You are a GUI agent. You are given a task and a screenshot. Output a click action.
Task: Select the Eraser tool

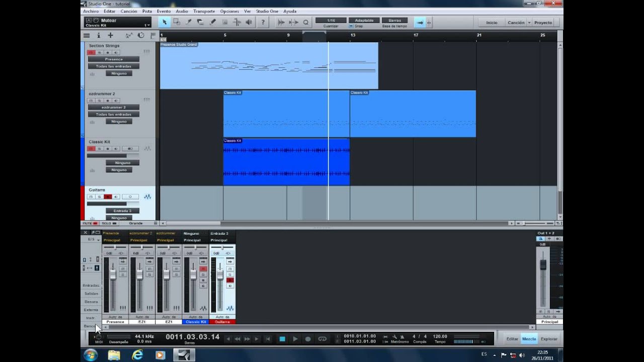200,22
